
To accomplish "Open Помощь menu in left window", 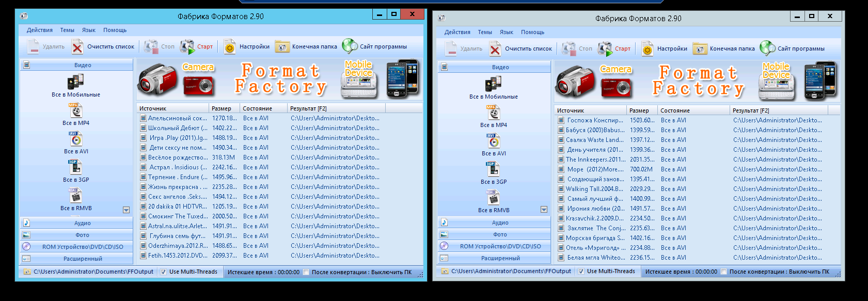I will pyautogui.click(x=115, y=30).
